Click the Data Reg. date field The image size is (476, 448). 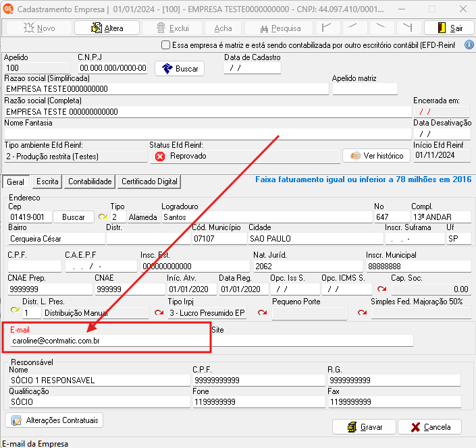244,289
